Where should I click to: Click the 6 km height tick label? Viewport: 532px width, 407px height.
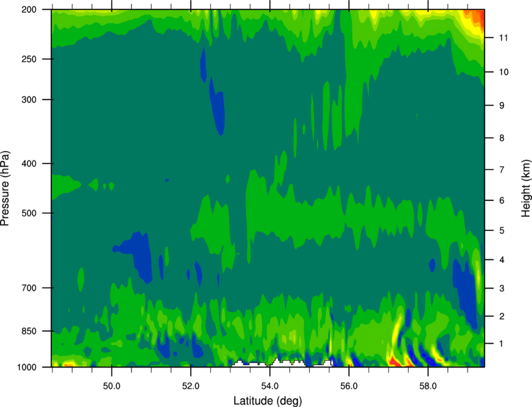pyautogui.click(x=502, y=200)
